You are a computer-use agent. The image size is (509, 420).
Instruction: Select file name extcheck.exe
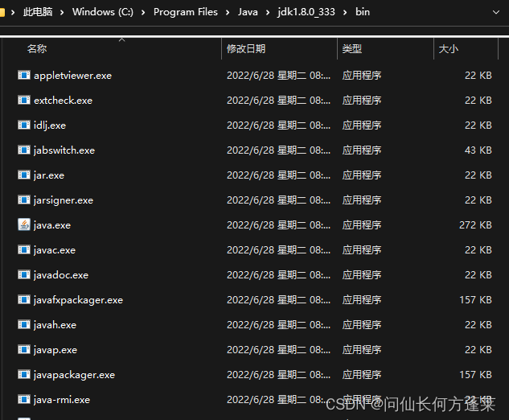click(63, 101)
